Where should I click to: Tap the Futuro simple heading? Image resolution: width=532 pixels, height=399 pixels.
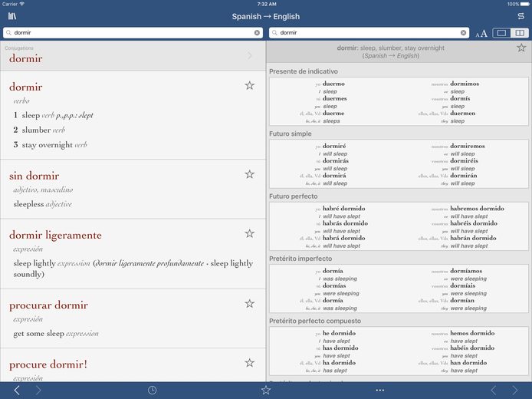290,134
